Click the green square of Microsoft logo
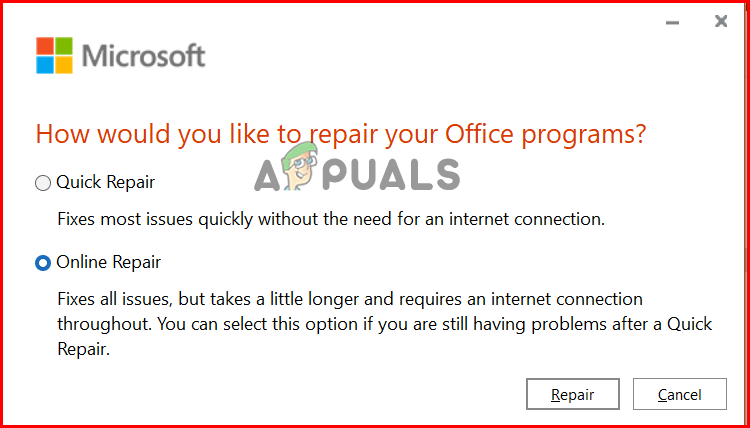This screenshot has height=428, width=750. [62, 46]
